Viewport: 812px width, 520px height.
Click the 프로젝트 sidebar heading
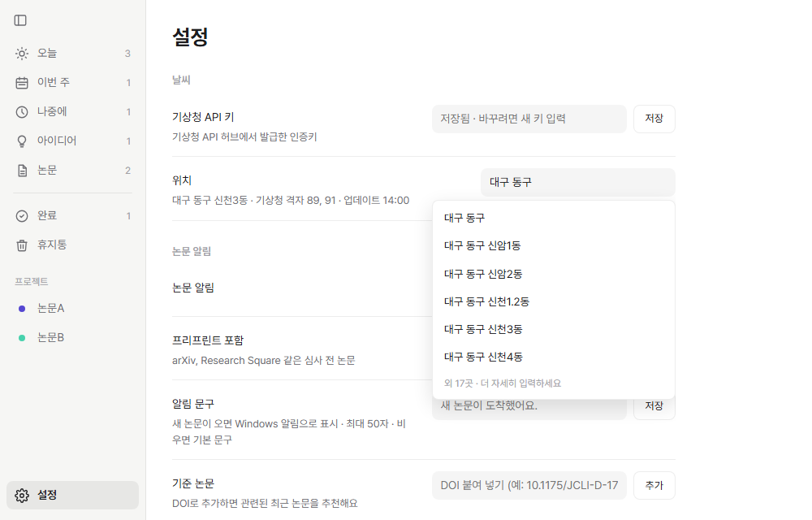(31, 281)
